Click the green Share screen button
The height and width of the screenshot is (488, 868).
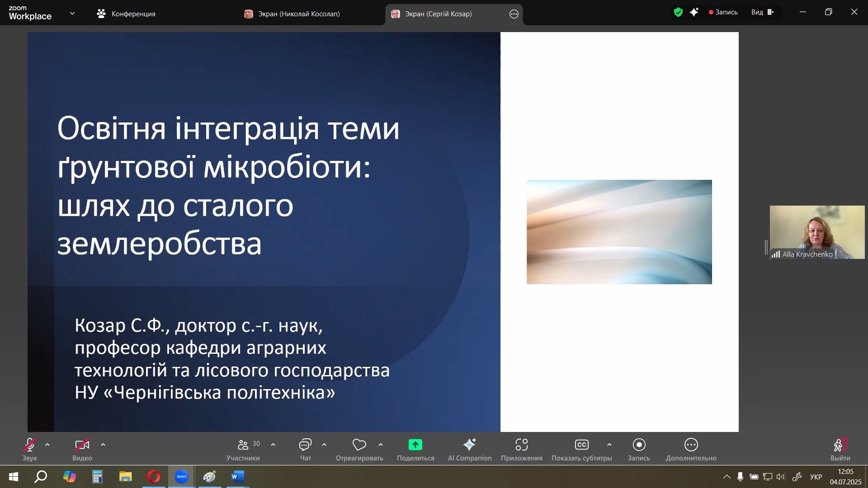415,445
